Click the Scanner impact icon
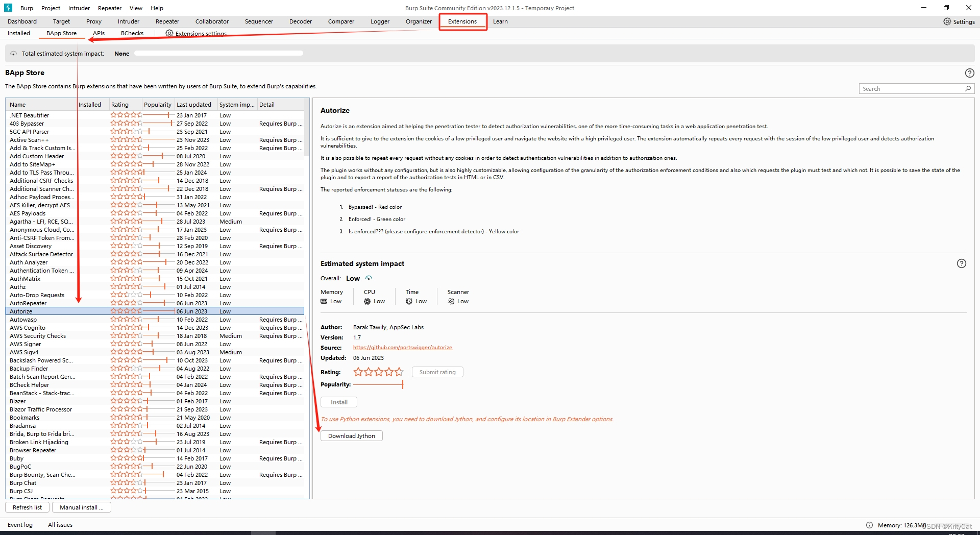The height and width of the screenshot is (535, 980). click(451, 301)
